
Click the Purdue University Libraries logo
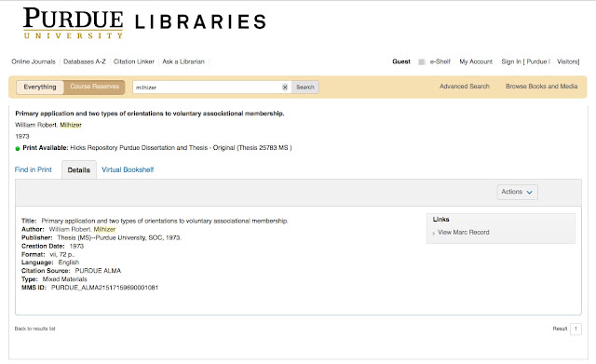pyautogui.click(x=144, y=23)
